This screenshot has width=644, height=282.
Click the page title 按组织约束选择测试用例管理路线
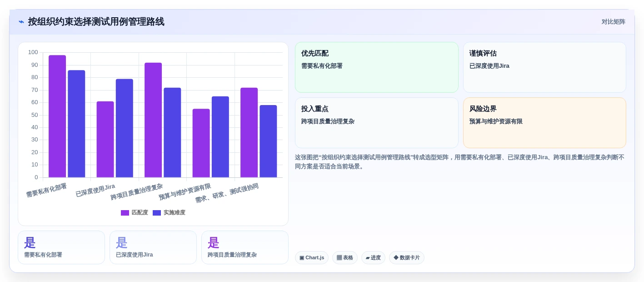point(96,22)
